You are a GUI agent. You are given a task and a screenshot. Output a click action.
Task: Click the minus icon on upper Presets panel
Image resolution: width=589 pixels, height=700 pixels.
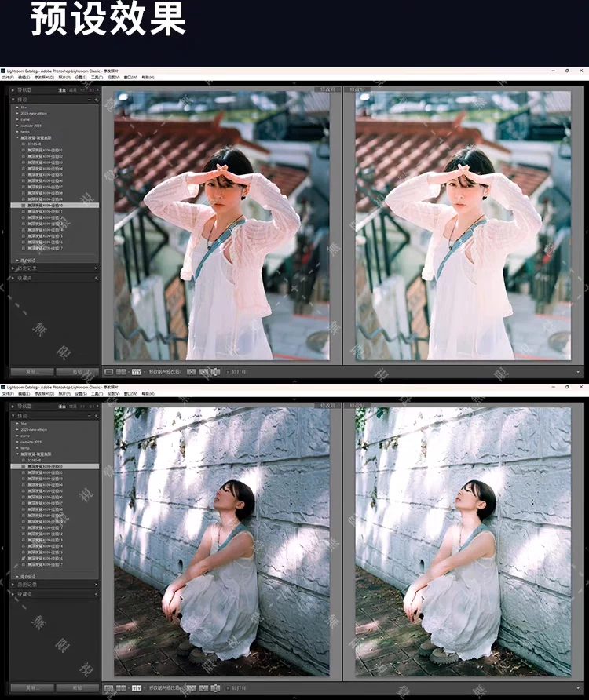(x=91, y=100)
